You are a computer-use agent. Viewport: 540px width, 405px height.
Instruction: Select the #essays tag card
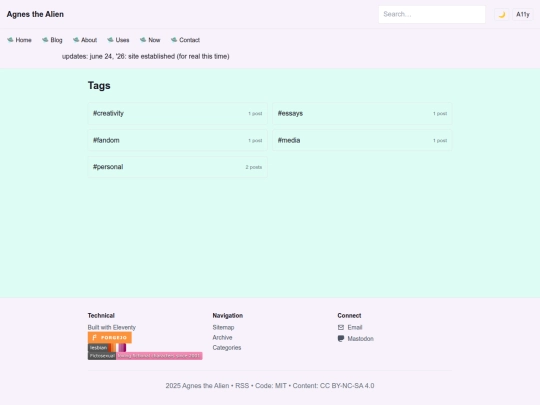362,113
